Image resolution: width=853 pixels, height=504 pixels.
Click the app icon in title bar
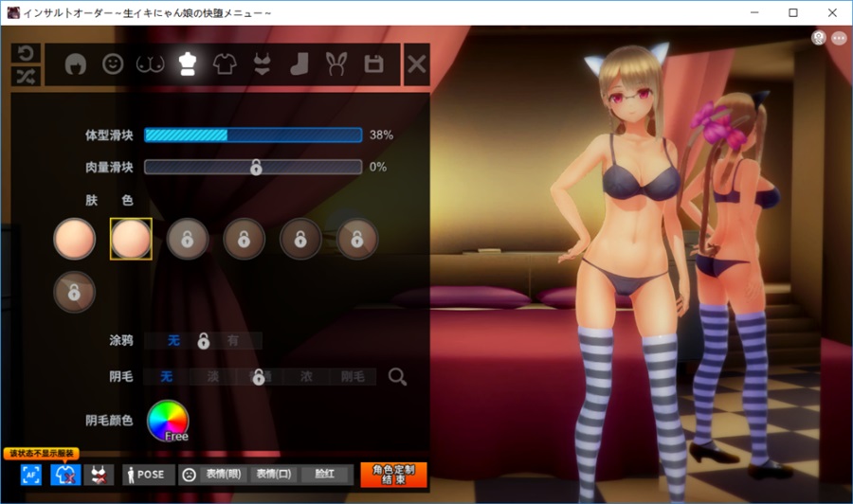[13, 12]
